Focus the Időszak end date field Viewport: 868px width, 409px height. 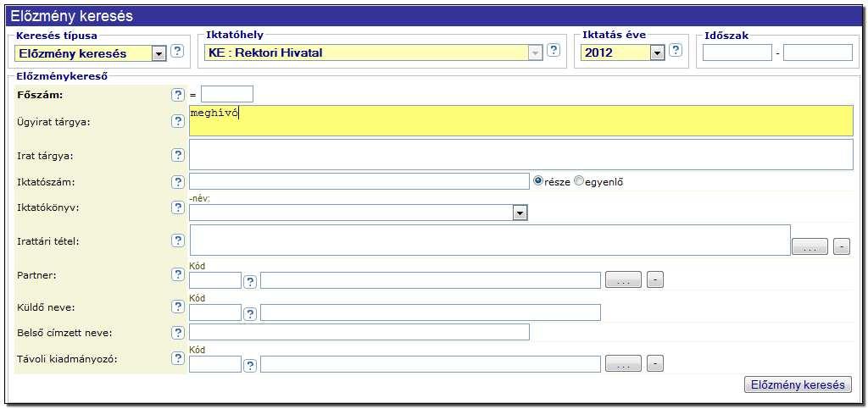pos(818,53)
